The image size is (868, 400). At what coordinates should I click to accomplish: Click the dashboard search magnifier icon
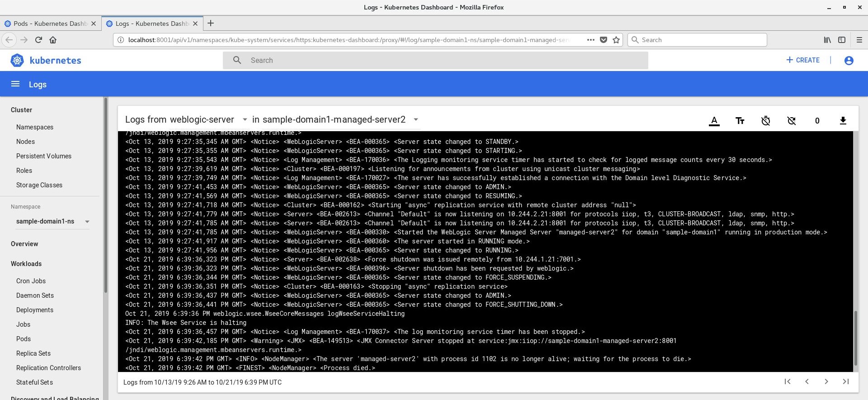click(237, 60)
